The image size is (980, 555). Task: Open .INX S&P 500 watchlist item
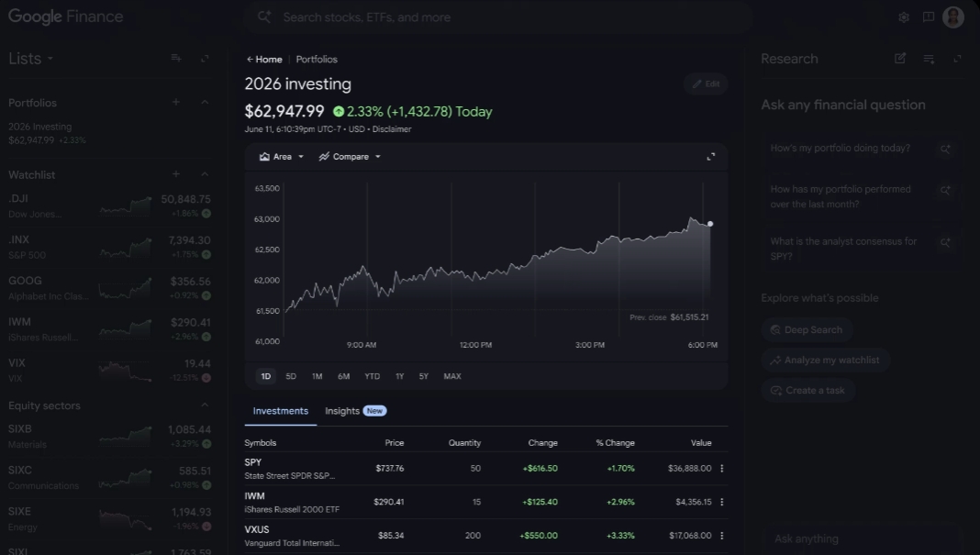tap(109, 247)
